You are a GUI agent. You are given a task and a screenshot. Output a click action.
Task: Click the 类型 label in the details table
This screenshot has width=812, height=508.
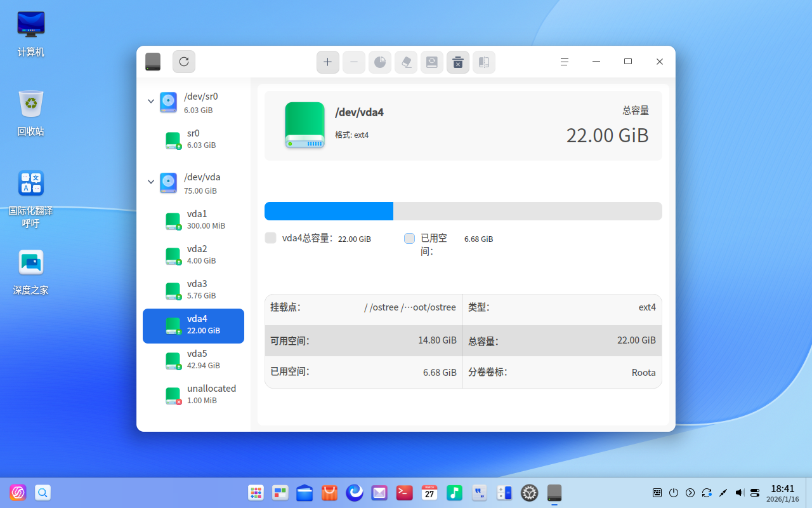[479, 307]
